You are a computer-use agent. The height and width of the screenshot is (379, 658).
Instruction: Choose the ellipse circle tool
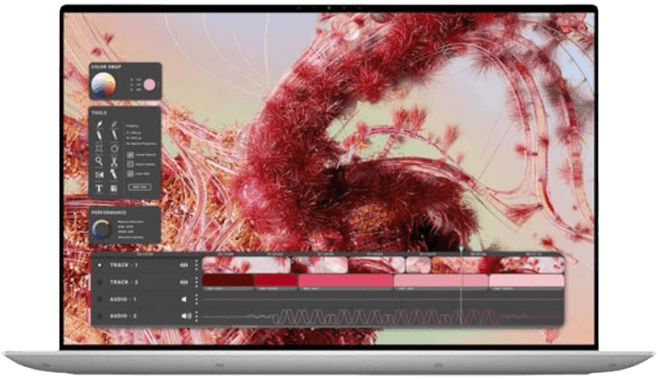coord(114,148)
